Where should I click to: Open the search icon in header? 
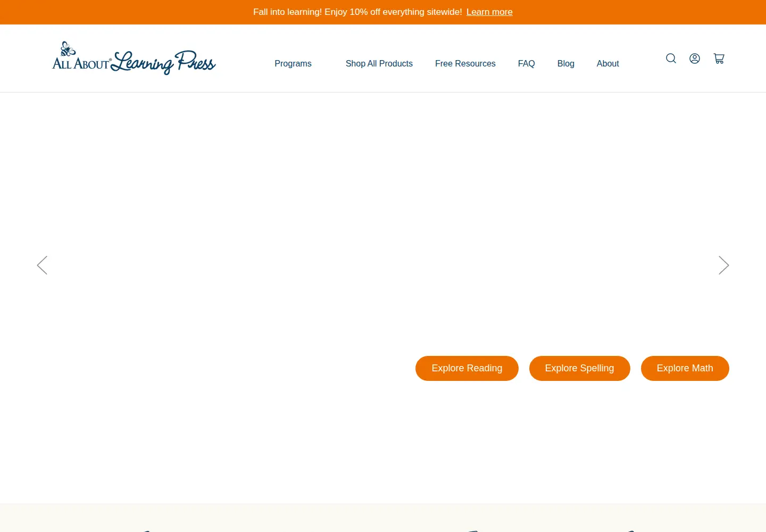pos(671,59)
